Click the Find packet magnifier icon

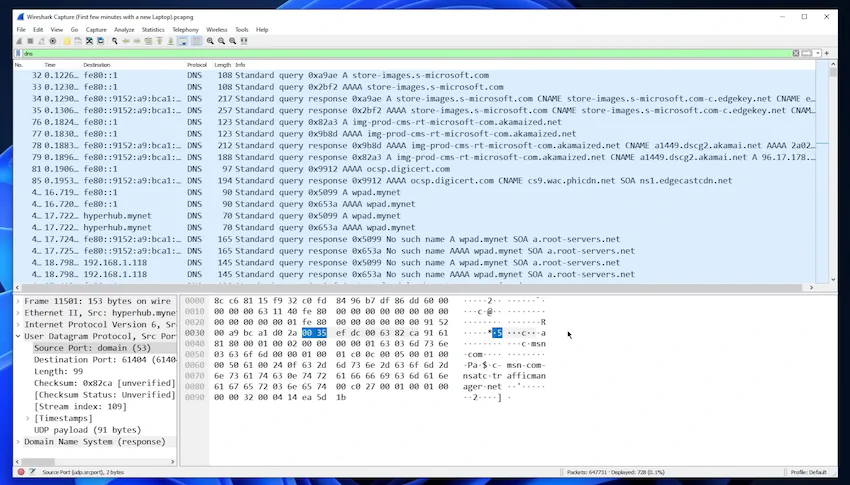coord(114,41)
